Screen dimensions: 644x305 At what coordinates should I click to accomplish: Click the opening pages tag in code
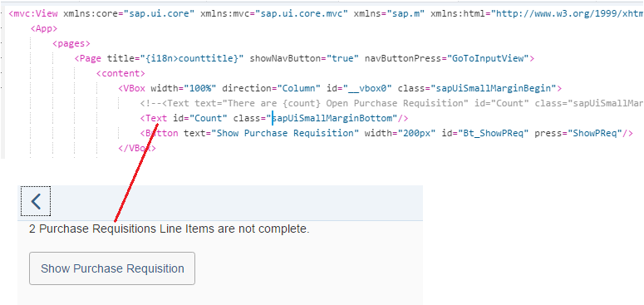click(71, 43)
